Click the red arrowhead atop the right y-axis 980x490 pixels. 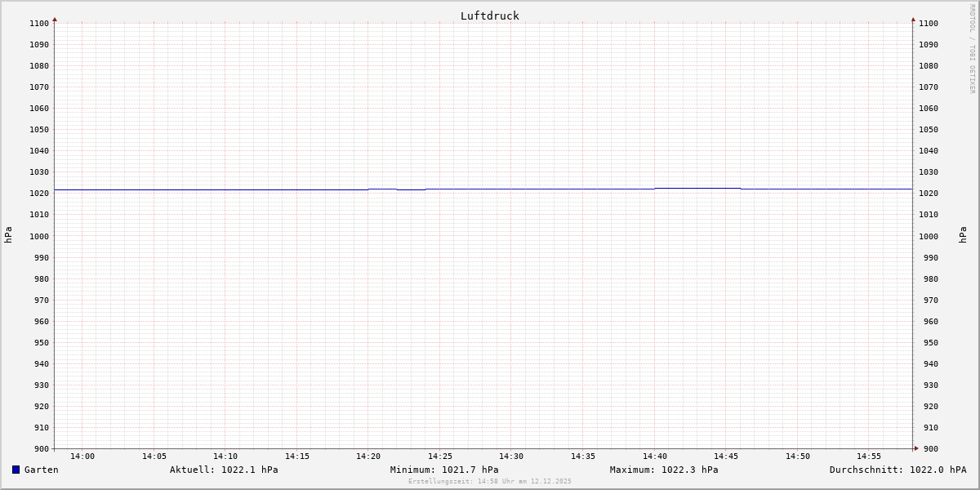click(x=913, y=19)
